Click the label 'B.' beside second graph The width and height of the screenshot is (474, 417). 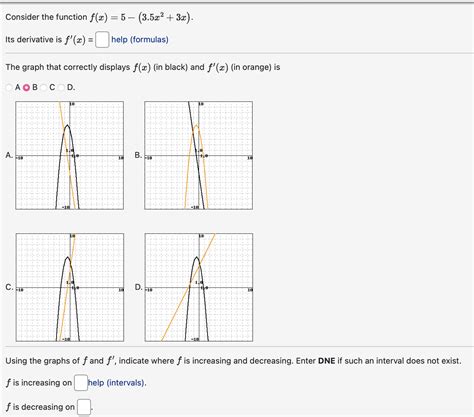point(138,155)
